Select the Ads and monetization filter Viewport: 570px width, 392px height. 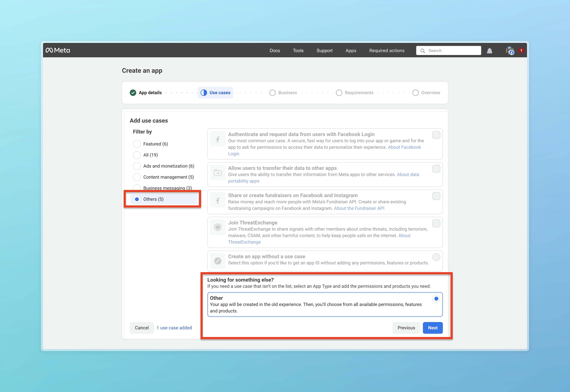point(137,166)
